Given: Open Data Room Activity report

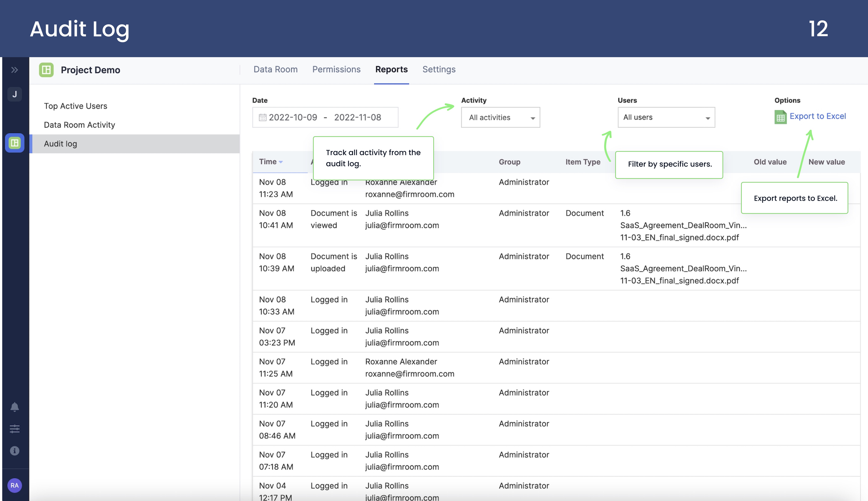Looking at the screenshot, I should coord(79,125).
